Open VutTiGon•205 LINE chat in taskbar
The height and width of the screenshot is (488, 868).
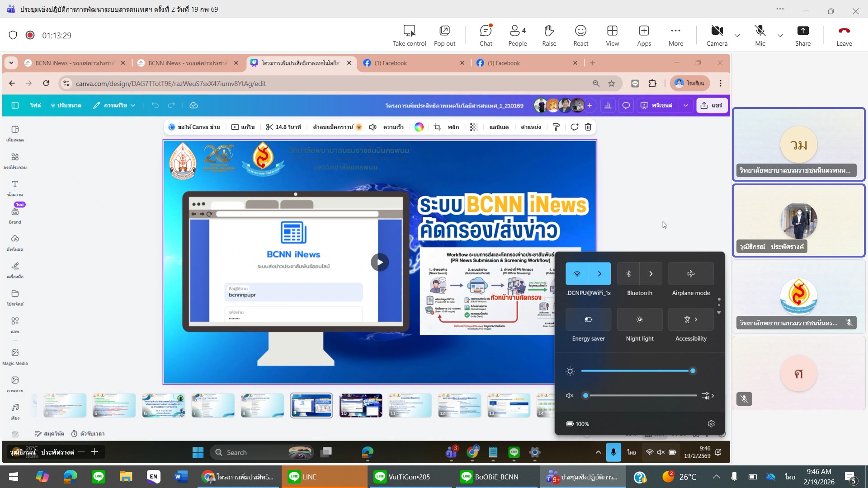pyautogui.click(x=409, y=477)
